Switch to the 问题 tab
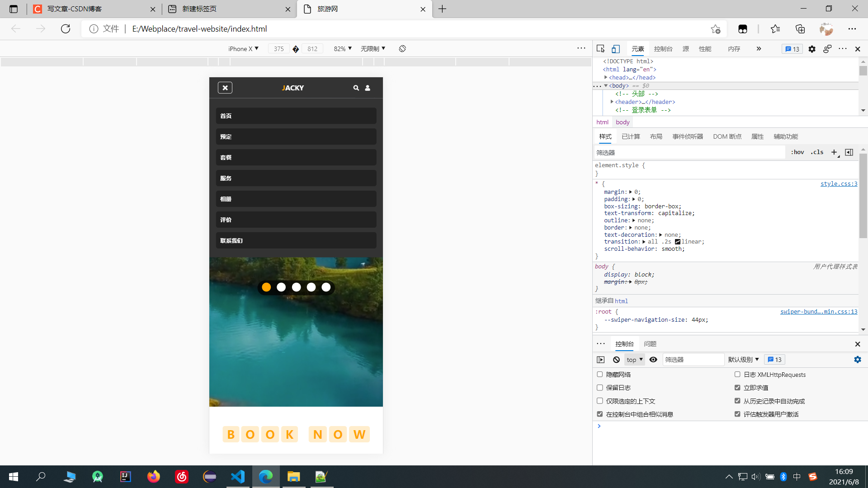Screen dimensions: 868x488 pos(650,343)
